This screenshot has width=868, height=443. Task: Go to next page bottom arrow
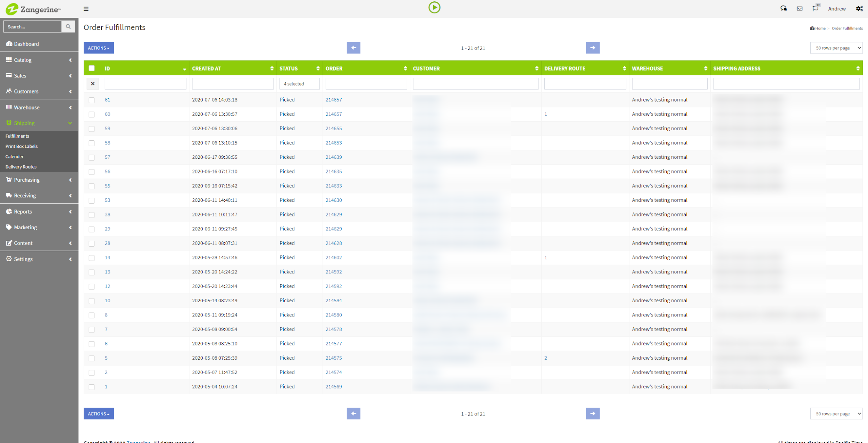(x=593, y=413)
